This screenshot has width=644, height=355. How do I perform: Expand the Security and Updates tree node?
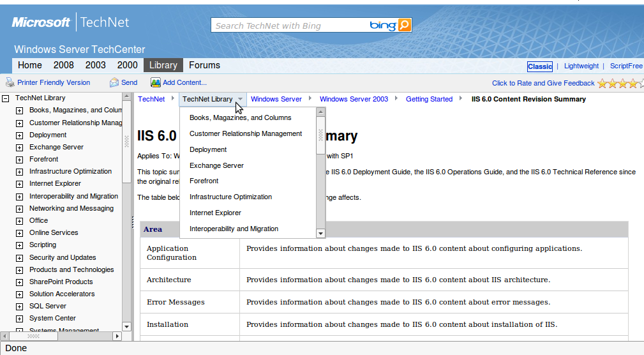[x=19, y=257]
